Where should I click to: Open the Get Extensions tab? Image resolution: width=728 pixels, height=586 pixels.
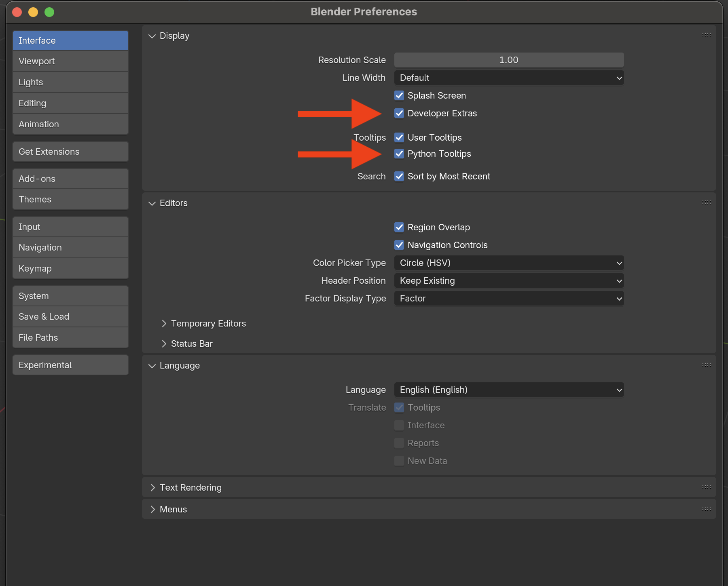(70, 152)
